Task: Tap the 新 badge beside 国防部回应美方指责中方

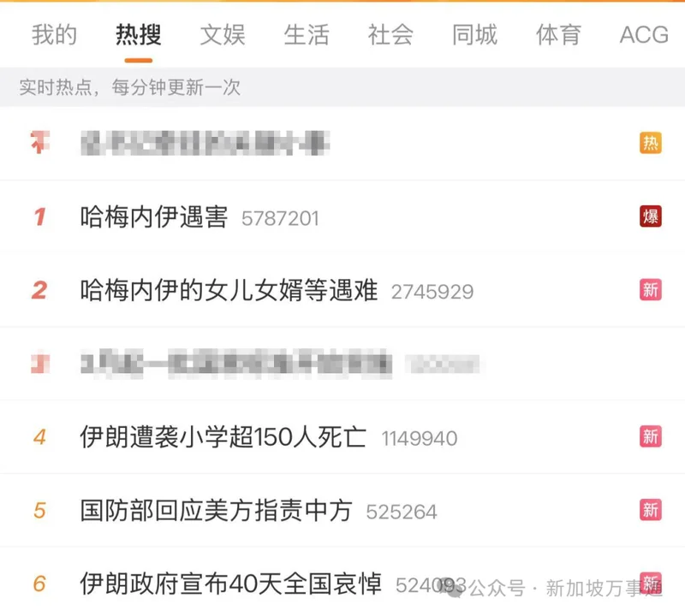Action: [651, 509]
